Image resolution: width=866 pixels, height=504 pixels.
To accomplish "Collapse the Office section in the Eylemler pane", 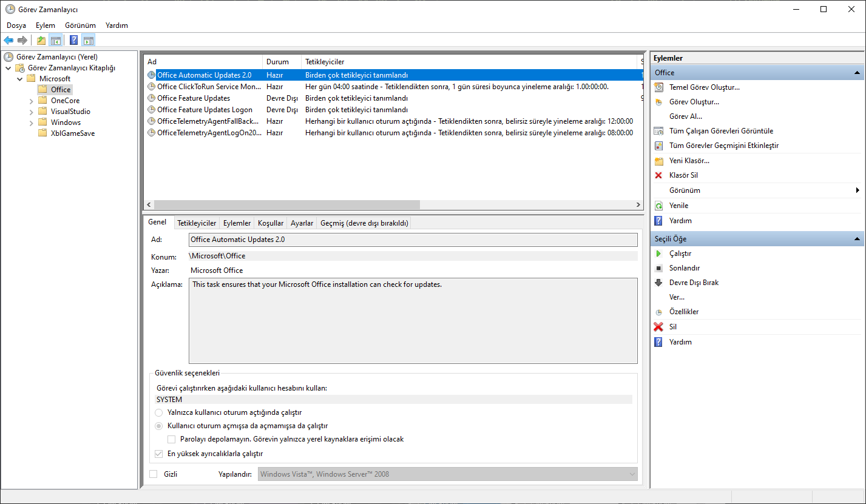I will pos(858,73).
